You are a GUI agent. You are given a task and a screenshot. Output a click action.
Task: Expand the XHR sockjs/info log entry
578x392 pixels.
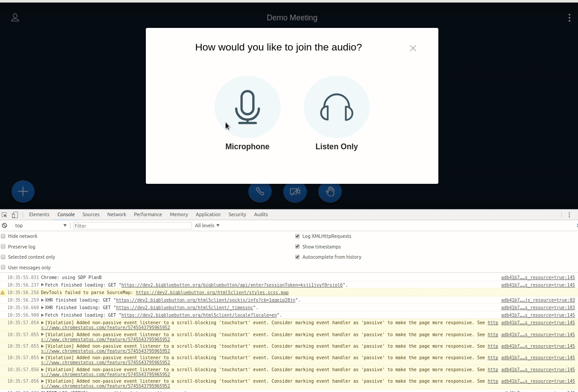point(43,300)
